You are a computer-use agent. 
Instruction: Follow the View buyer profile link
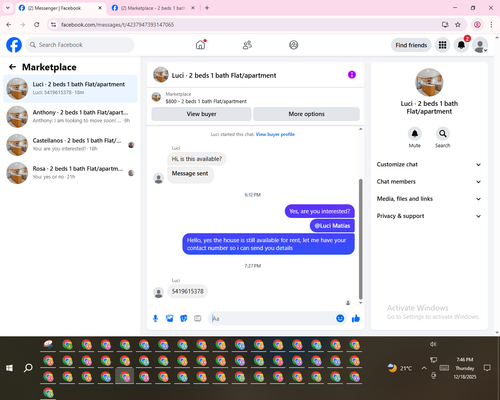(275, 134)
